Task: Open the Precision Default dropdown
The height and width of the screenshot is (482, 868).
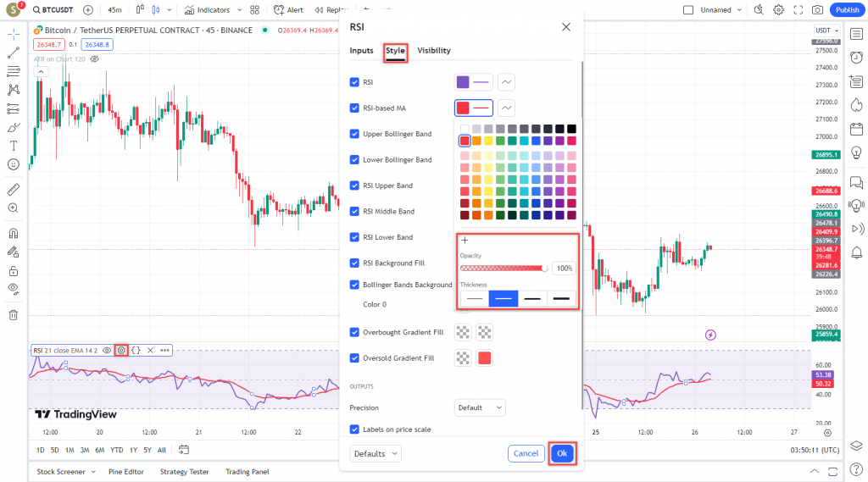Action: (x=480, y=407)
